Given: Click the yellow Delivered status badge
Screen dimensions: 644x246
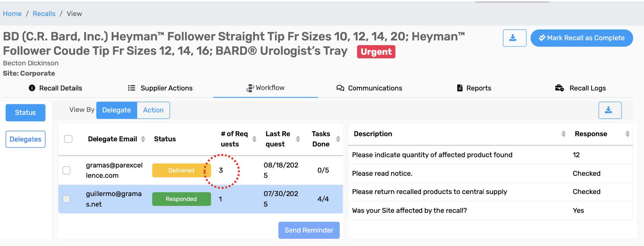Looking at the screenshot, I should [x=181, y=170].
